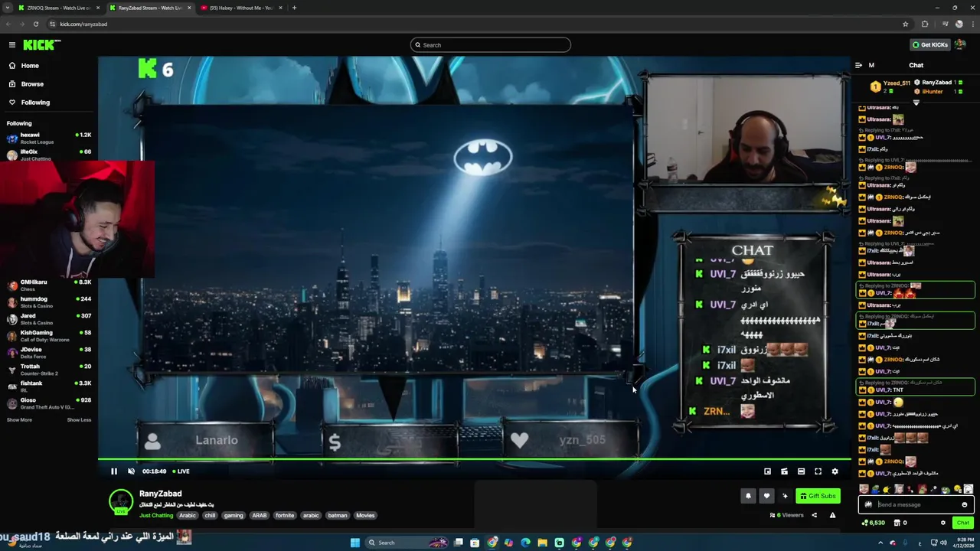Switch to ZRNOQ Stream browser tab
Screen dimensions: 980x551
(58, 8)
